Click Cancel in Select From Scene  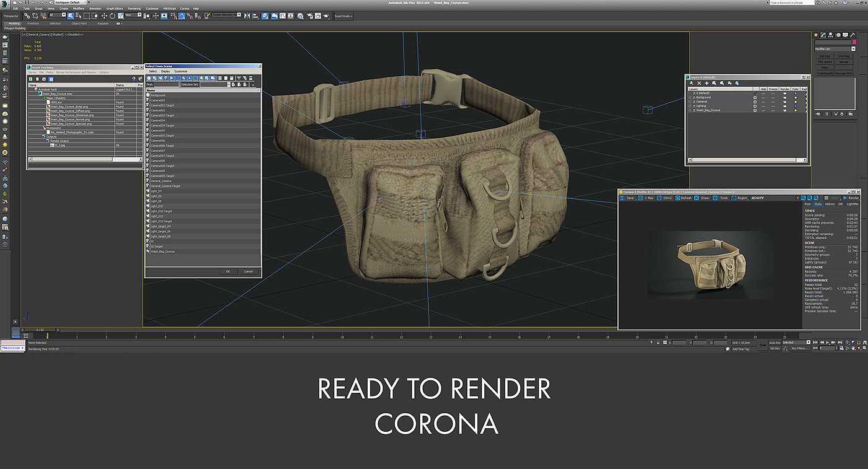tap(248, 271)
